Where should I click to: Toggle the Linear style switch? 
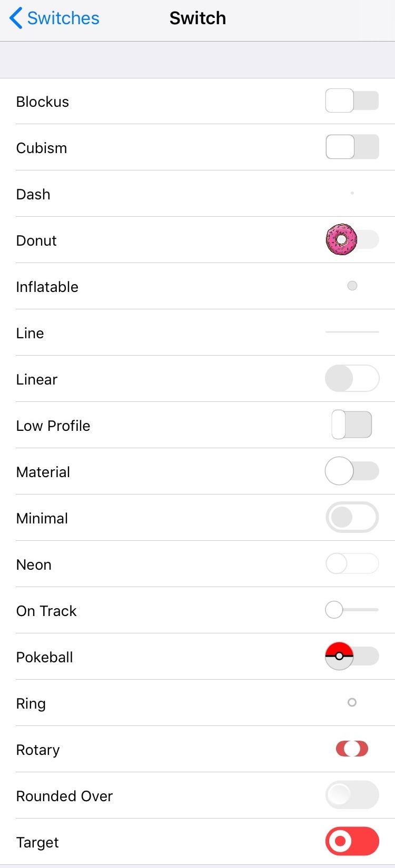tap(352, 378)
